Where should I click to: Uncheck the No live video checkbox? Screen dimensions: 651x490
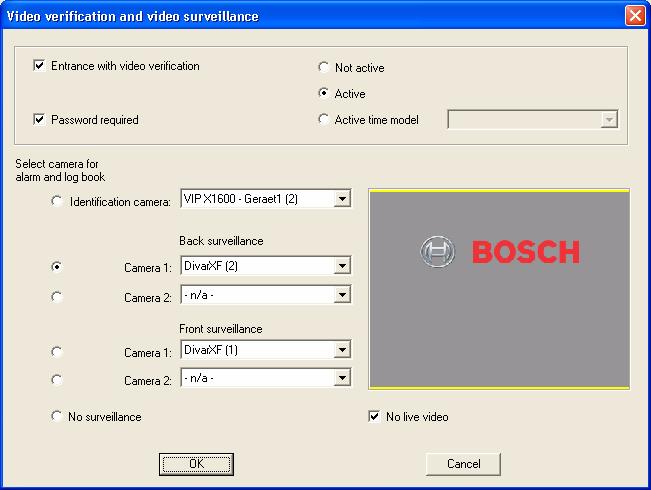click(374, 416)
